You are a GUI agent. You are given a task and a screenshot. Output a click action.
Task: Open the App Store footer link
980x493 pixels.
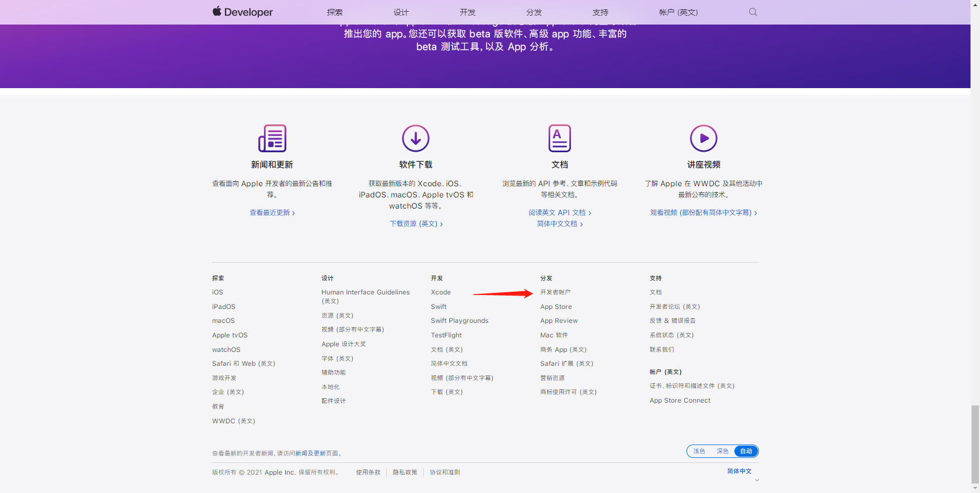tap(556, 307)
